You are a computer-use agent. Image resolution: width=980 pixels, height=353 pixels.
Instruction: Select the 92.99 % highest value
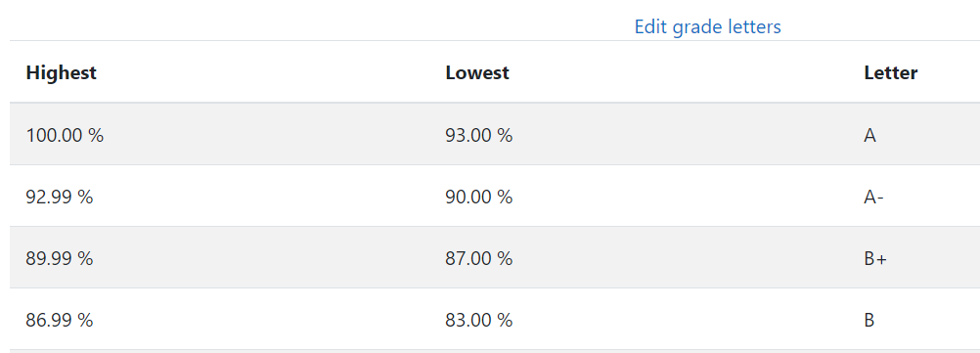click(x=60, y=197)
